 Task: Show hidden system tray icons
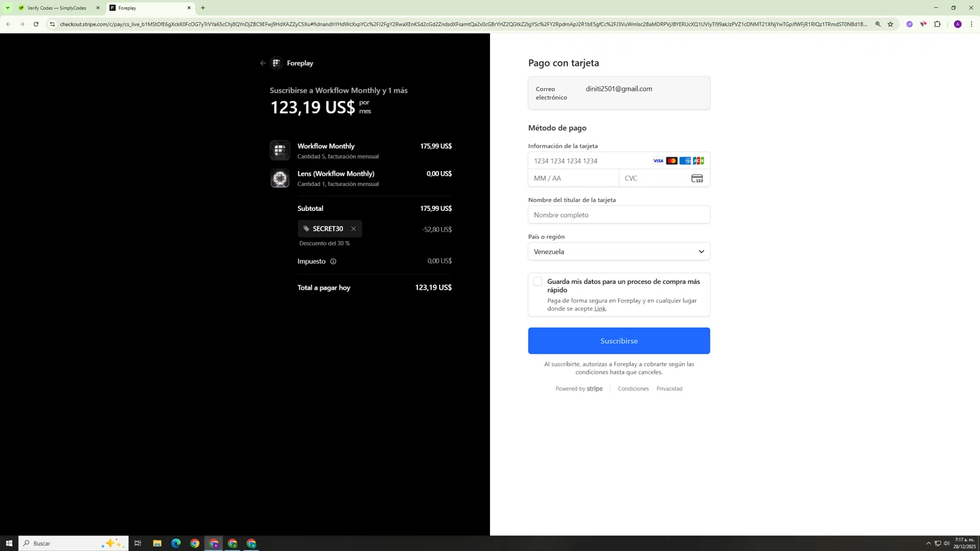(x=928, y=543)
